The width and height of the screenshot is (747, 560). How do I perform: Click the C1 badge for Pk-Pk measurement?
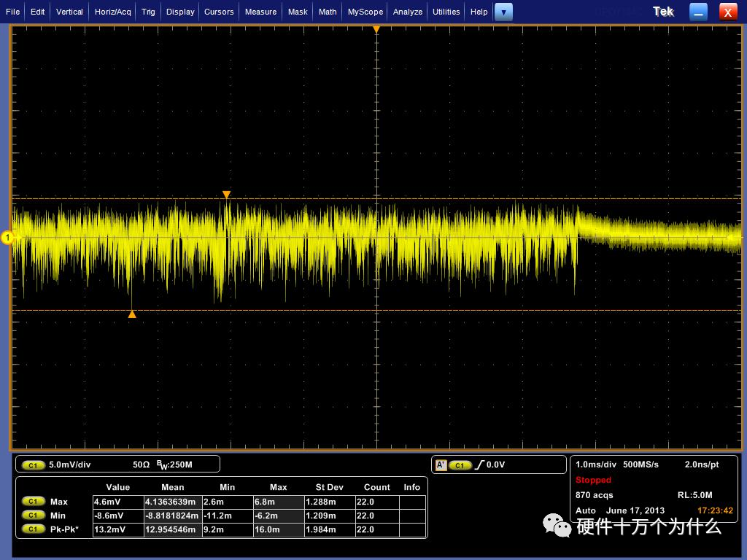(34, 529)
